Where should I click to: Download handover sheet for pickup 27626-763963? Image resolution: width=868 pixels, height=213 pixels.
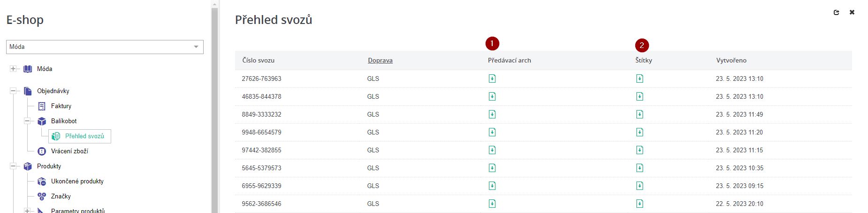[492, 79]
